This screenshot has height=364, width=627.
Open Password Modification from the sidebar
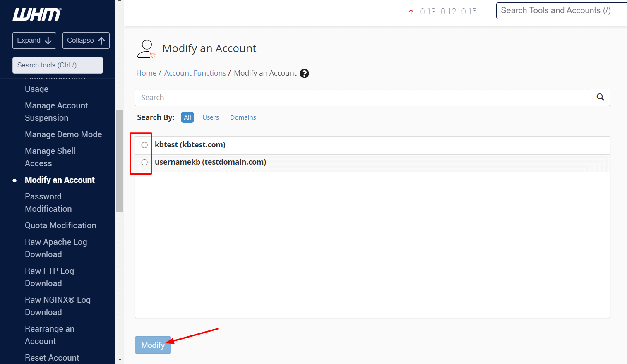click(48, 202)
